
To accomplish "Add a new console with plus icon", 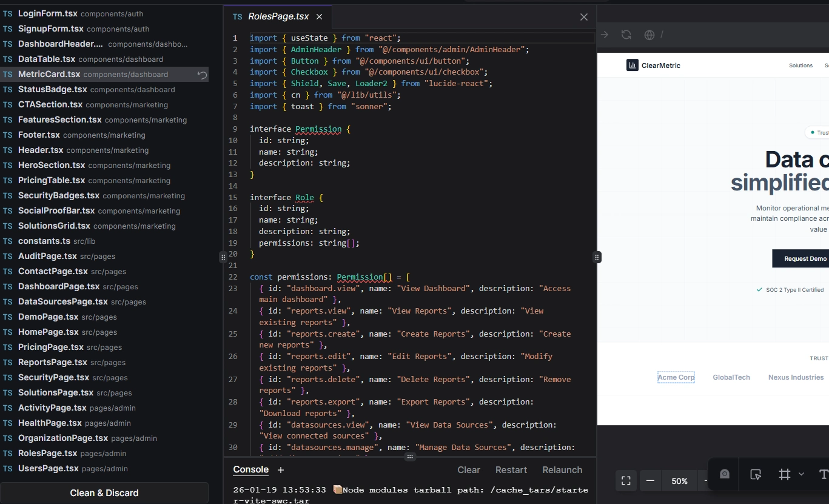I will pos(281,470).
